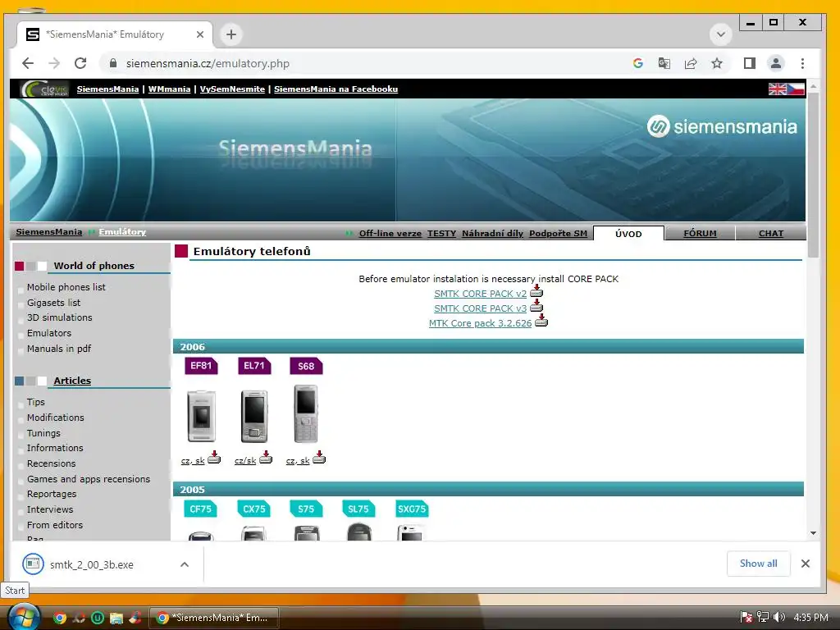Open the Articles heading link

click(72, 381)
